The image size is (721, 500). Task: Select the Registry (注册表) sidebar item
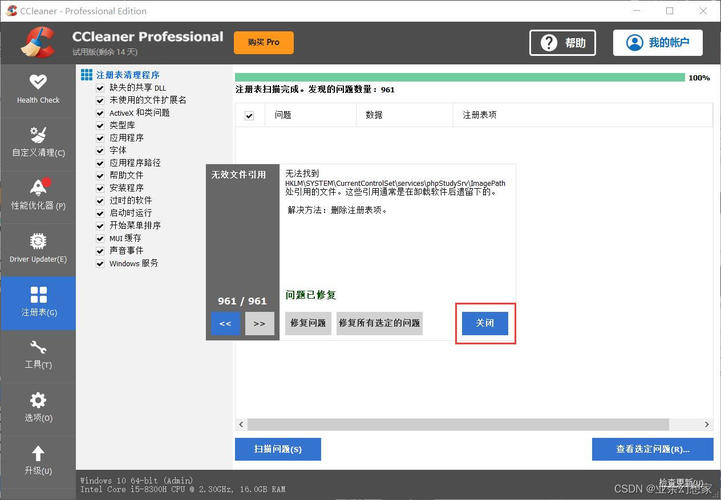pyautogui.click(x=38, y=303)
